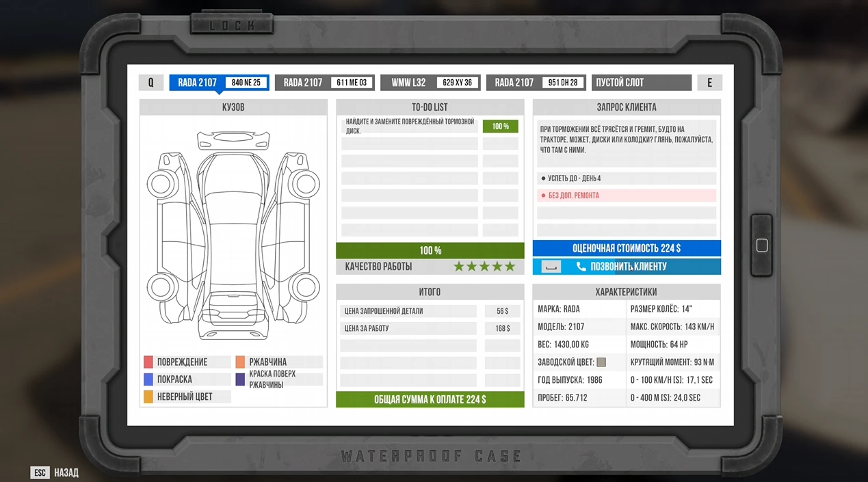Click the spacebar key icon
This screenshot has height=482, width=868.
[x=551, y=267]
